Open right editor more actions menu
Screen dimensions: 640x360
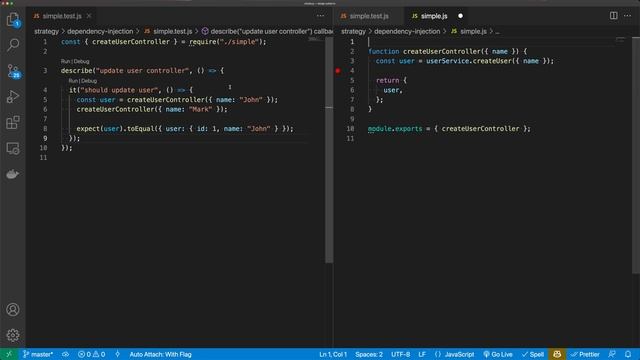627,16
